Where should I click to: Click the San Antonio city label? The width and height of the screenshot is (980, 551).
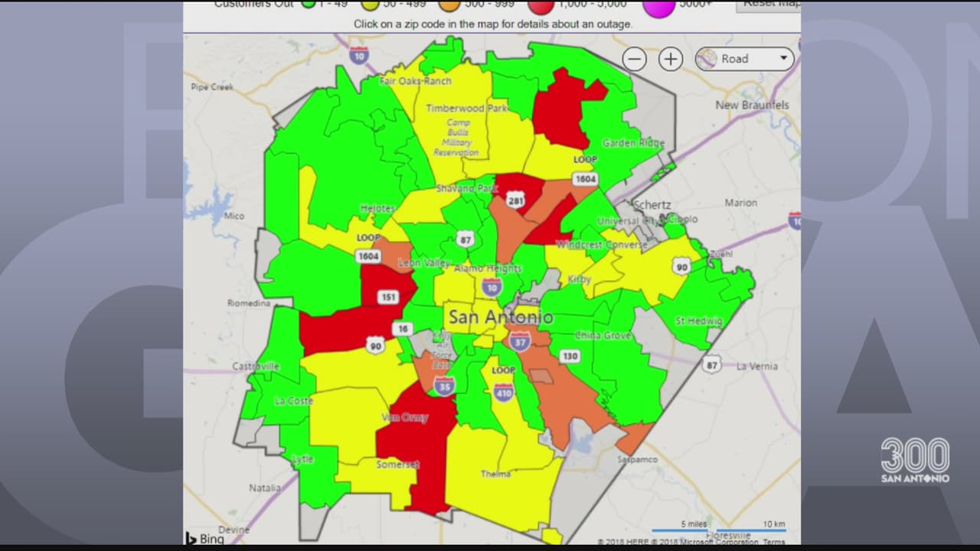pyautogui.click(x=500, y=317)
